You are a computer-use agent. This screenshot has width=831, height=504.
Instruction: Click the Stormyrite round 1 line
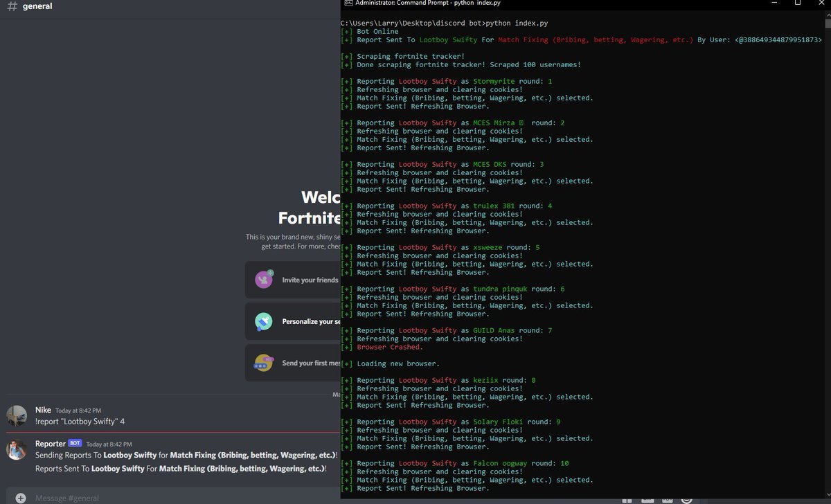pos(447,82)
